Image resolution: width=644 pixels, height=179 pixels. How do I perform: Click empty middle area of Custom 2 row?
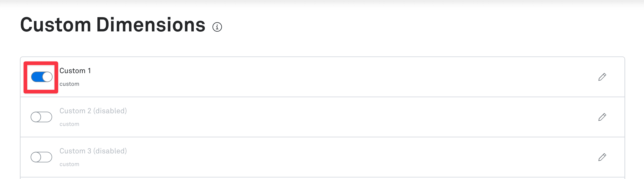[x=316, y=117]
